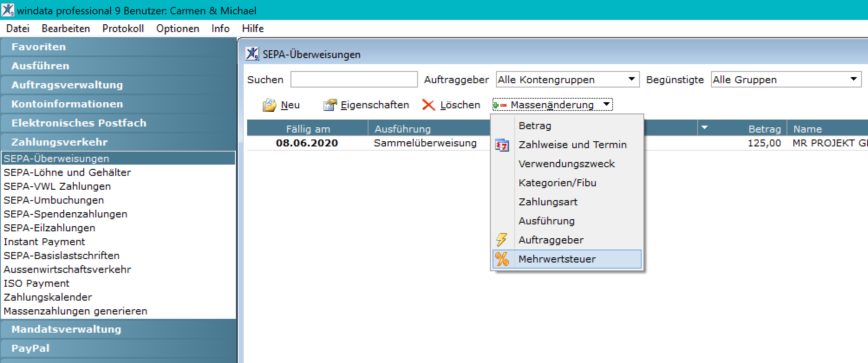Click the windata app icon in title bar
The width and height of the screenshot is (868, 363).
coord(8,10)
